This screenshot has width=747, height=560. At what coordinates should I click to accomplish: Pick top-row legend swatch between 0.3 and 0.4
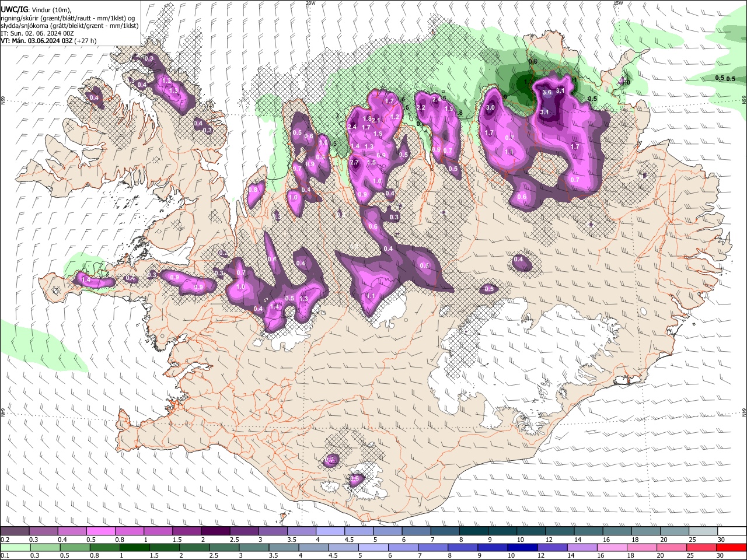coord(43,531)
